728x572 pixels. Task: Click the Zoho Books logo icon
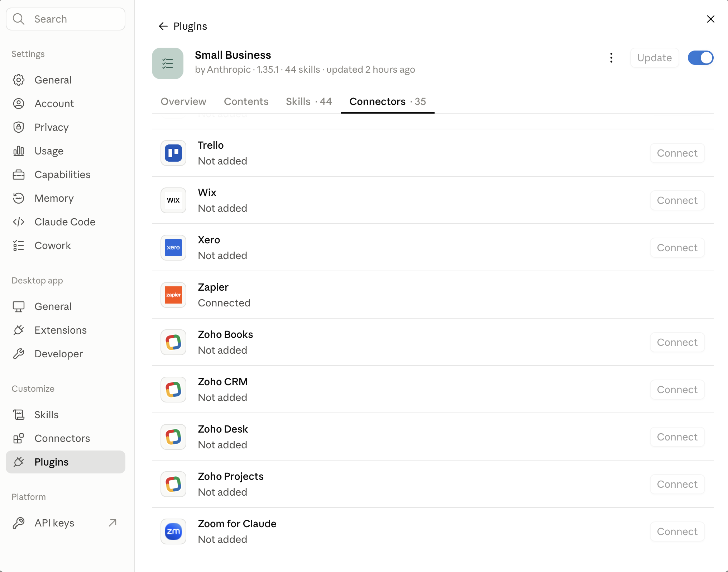click(x=173, y=342)
